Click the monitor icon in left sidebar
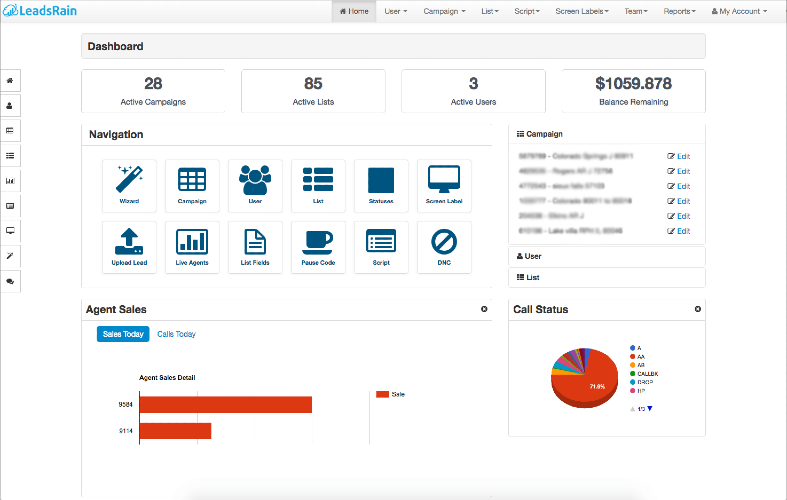Screen dimensions: 787x500 click(10, 231)
